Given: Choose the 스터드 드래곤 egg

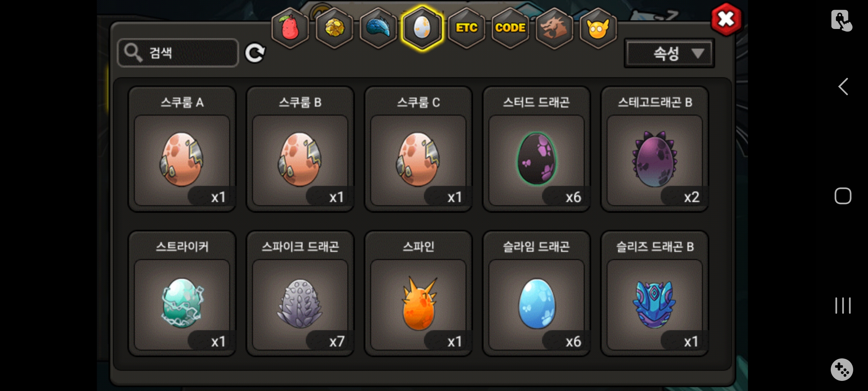Looking at the screenshot, I should 536,149.
